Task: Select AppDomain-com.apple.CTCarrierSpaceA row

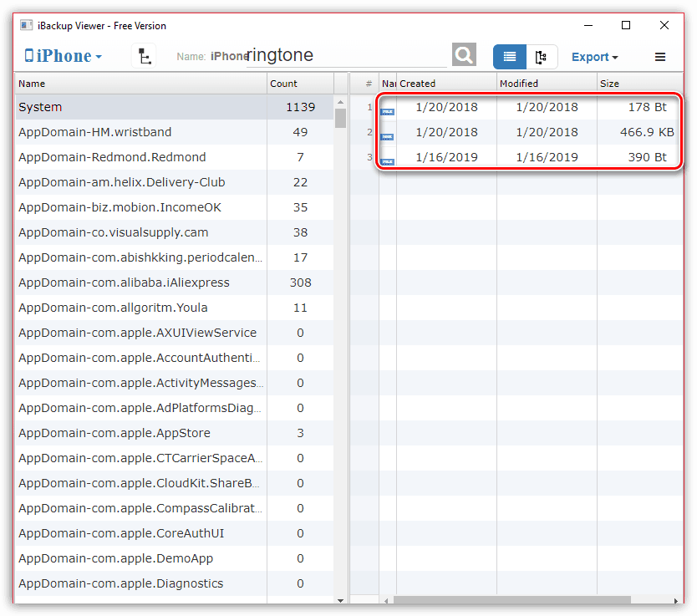Action: click(x=174, y=458)
